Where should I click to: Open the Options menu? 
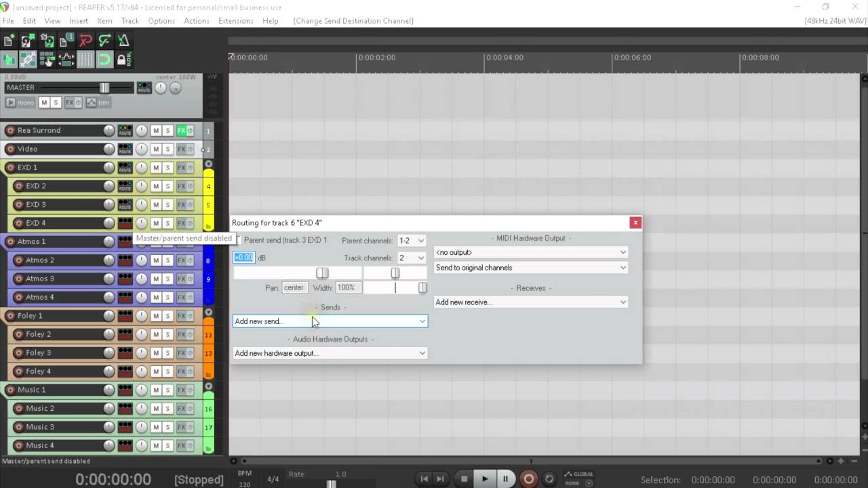pyautogui.click(x=161, y=21)
